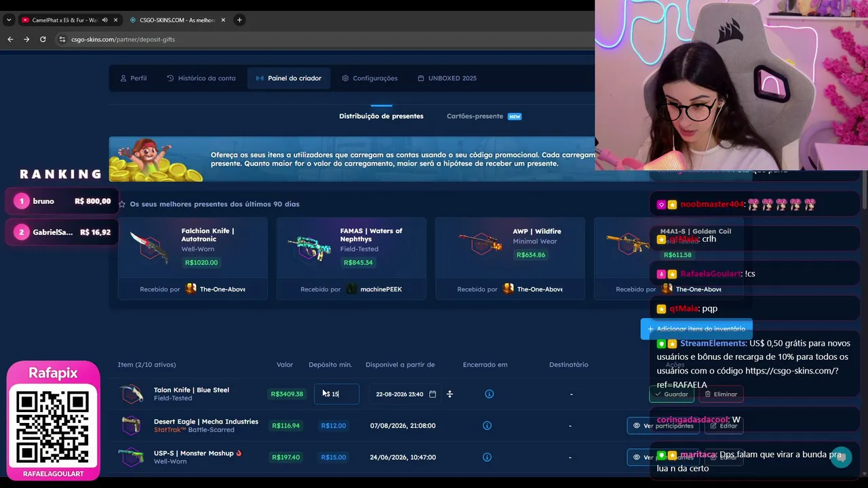Click the R$116.94 Desert Eagle value
The height and width of the screenshot is (488, 868).
pyautogui.click(x=286, y=426)
